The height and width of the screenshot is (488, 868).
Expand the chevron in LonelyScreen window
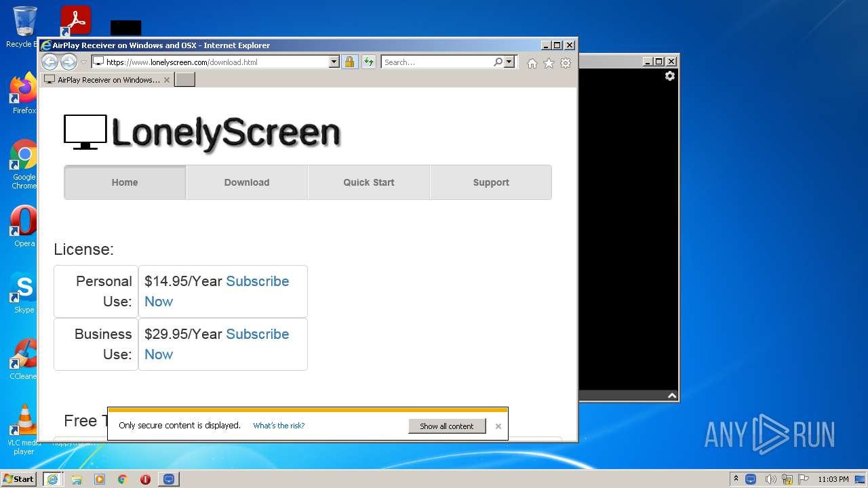click(x=672, y=396)
